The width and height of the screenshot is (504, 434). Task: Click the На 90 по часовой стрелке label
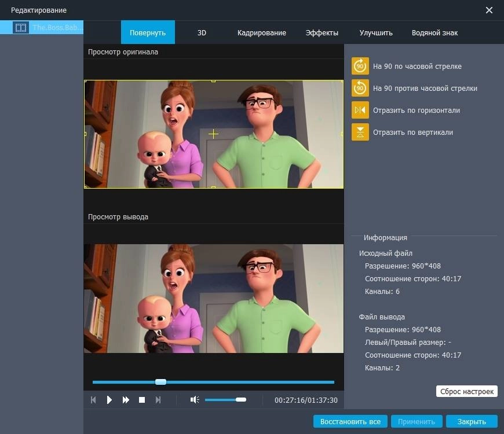pyautogui.click(x=417, y=67)
